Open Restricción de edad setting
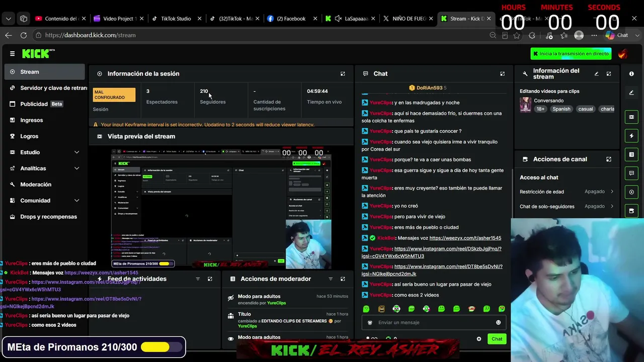This screenshot has height=362, width=644. pos(567,192)
